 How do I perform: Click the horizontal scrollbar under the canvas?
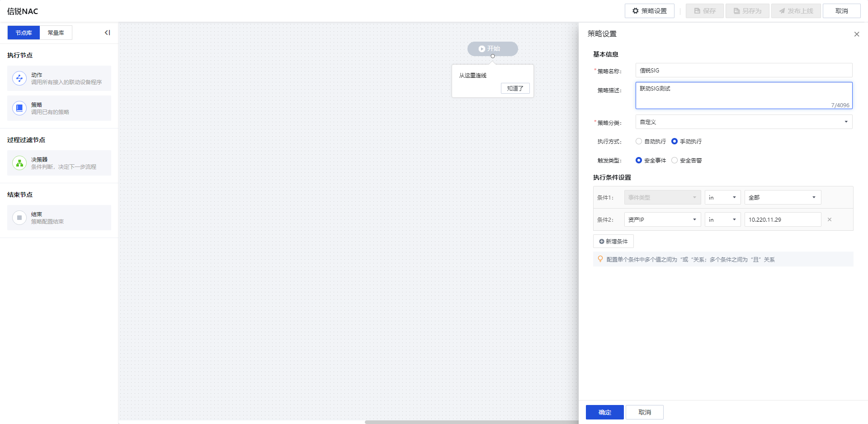click(472, 422)
